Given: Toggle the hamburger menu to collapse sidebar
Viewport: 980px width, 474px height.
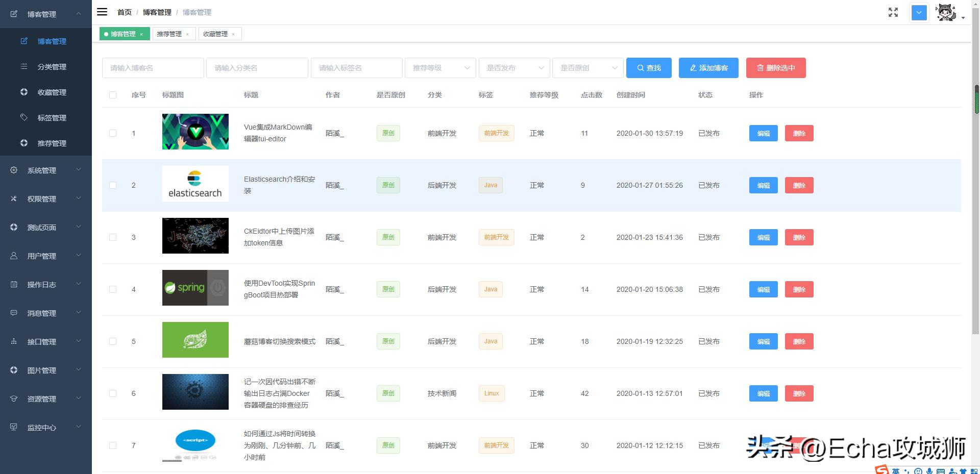Looking at the screenshot, I should click(x=102, y=12).
